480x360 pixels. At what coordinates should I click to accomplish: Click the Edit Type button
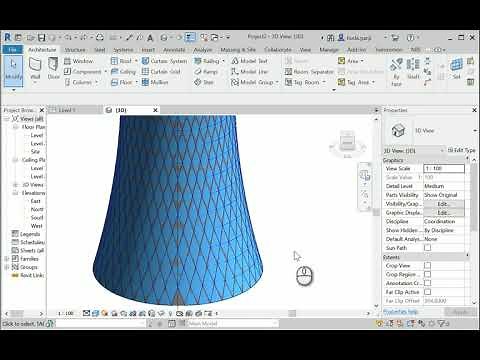461,150
